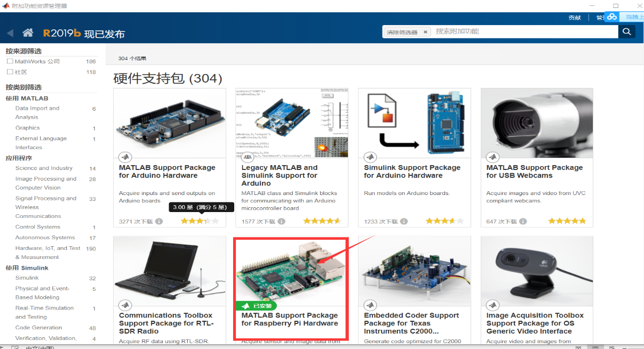Image resolution: width=644 pixels, height=349 pixels.
Task: Click the home icon in the navigation bar
Action: point(27,31)
